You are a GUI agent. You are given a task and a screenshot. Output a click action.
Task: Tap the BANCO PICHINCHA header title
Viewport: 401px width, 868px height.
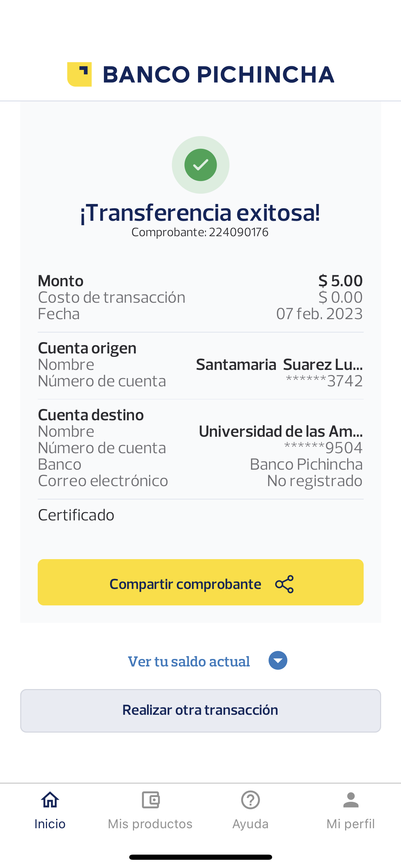[218, 74]
